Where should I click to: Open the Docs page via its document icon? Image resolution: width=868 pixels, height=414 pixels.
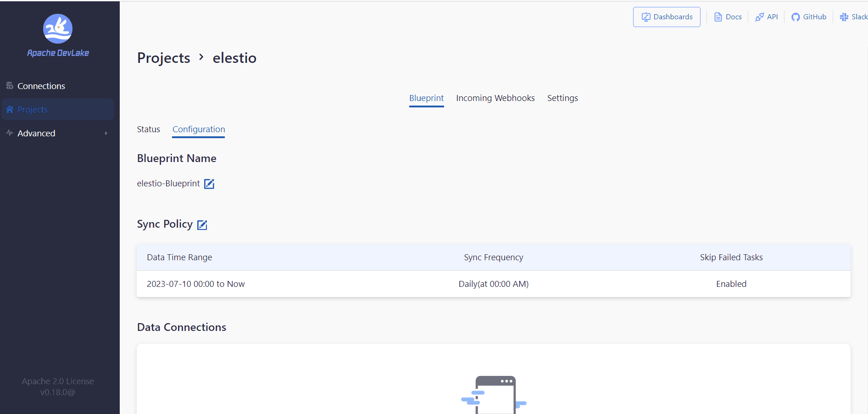pos(718,17)
